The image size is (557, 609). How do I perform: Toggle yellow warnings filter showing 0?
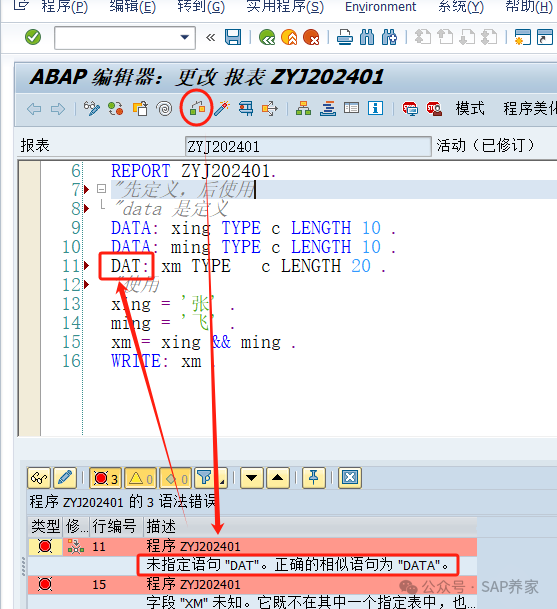[141, 478]
